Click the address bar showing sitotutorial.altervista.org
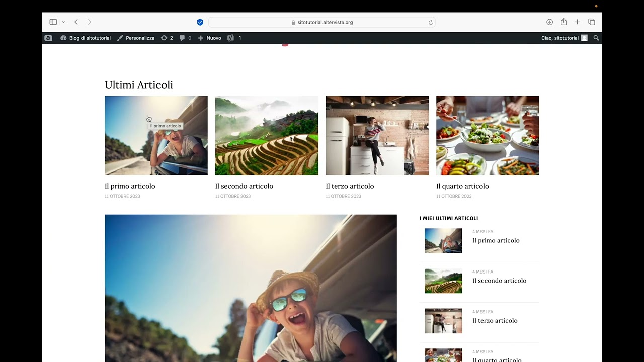 tap(322, 22)
